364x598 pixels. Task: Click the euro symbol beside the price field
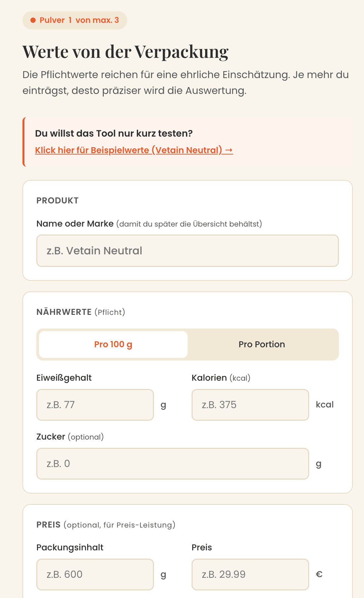click(x=319, y=574)
